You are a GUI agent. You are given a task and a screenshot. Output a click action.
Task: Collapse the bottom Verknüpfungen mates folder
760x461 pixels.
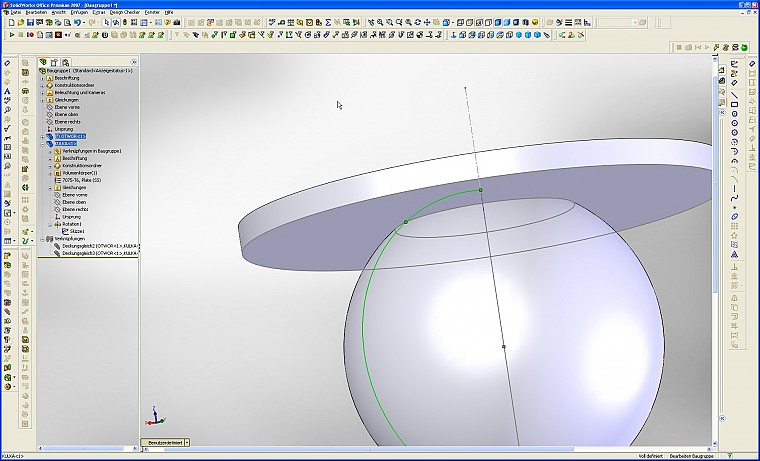pos(43,239)
